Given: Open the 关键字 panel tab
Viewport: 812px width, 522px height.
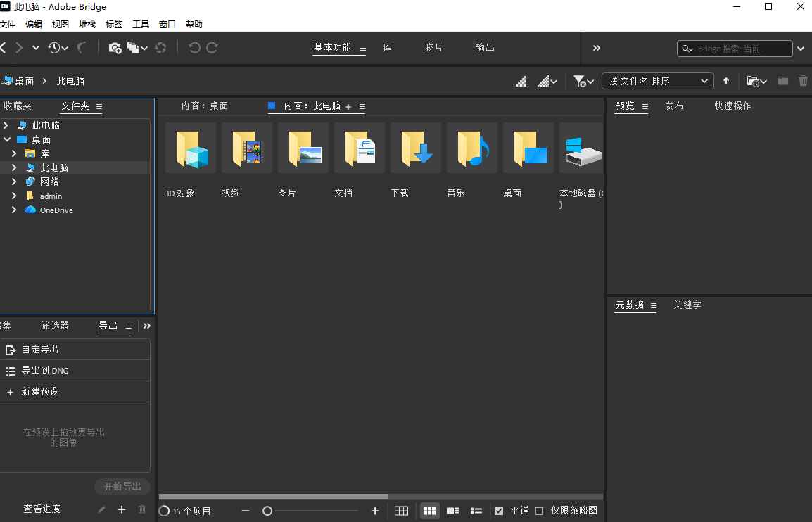Looking at the screenshot, I should point(687,305).
